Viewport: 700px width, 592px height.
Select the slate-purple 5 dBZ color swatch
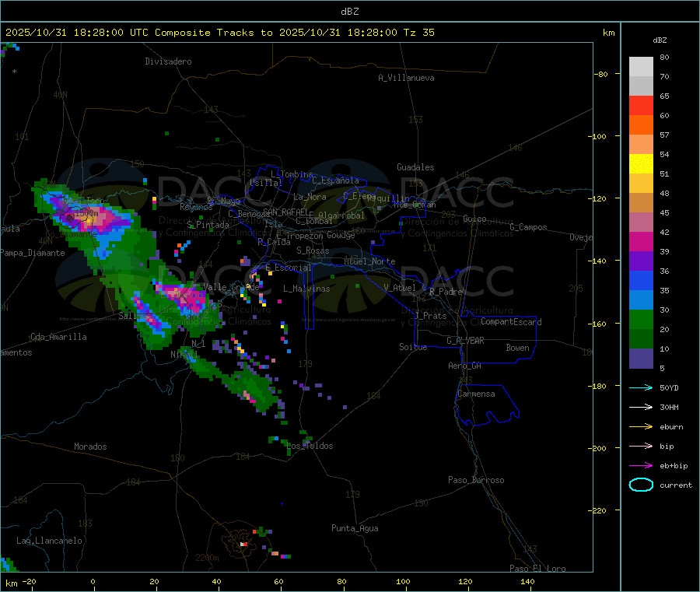[x=641, y=359]
